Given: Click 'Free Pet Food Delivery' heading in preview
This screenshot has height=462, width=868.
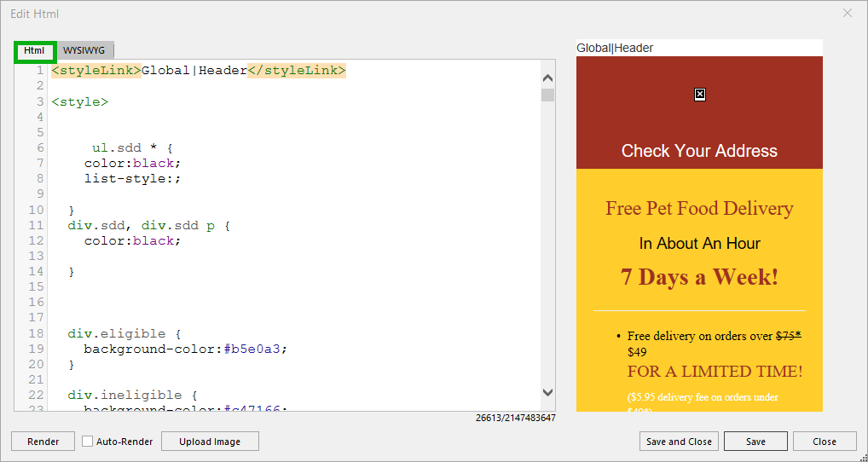Looking at the screenshot, I should pos(699,209).
